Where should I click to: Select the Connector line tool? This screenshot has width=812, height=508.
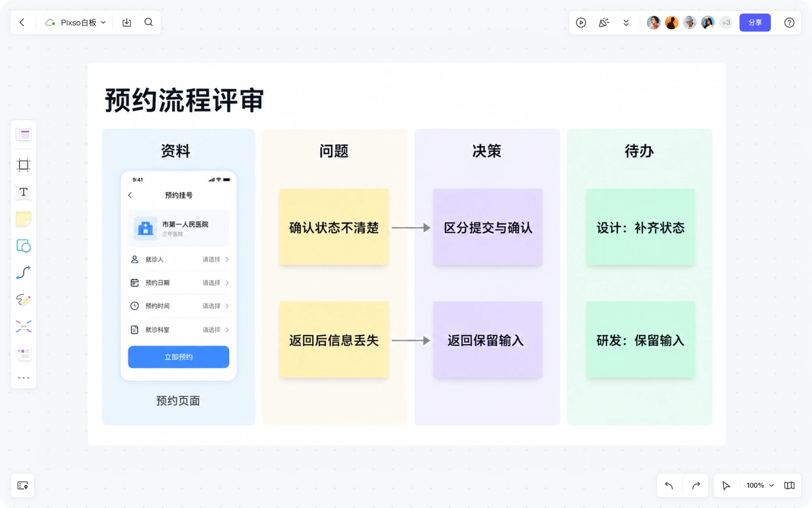pos(23,273)
